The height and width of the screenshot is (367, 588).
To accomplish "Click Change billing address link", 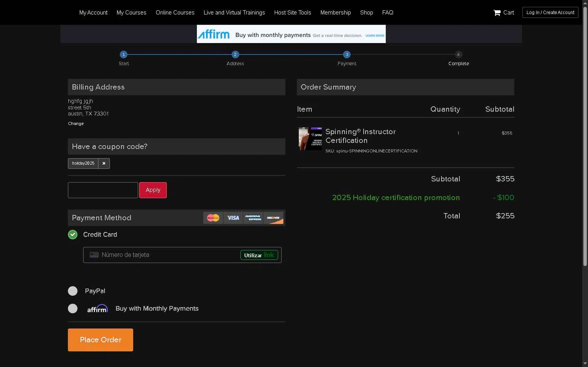I will [76, 123].
